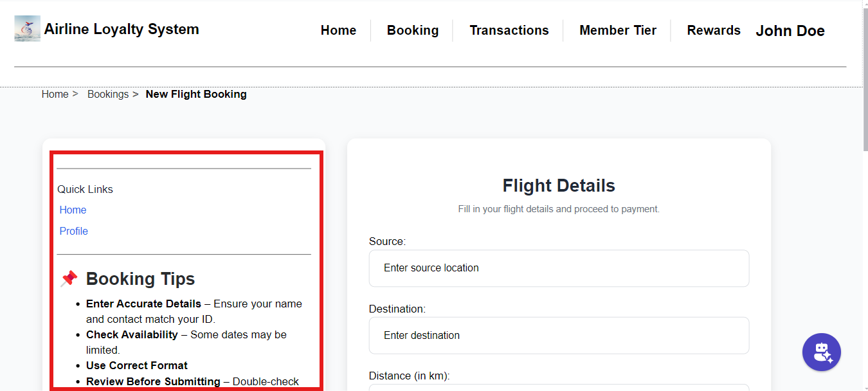Select Member Tier in the top navigation
Screen dimensions: 868x391
pos(617,30)
